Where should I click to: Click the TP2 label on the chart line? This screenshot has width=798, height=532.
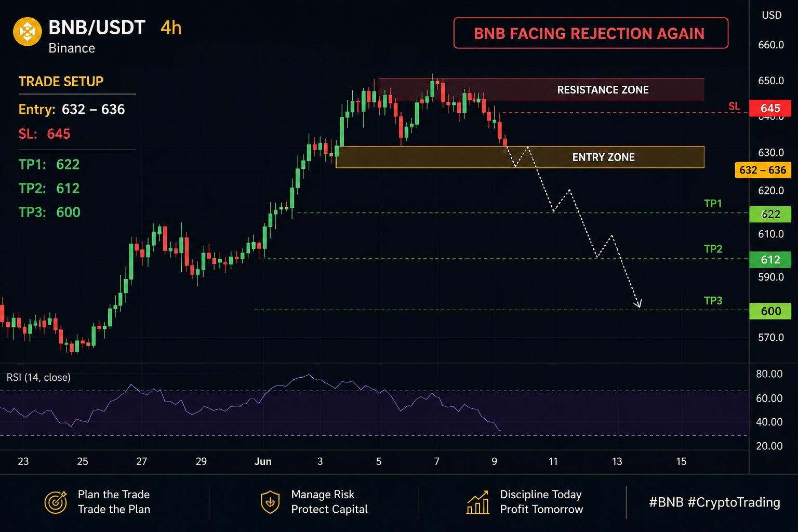[713, 249]
